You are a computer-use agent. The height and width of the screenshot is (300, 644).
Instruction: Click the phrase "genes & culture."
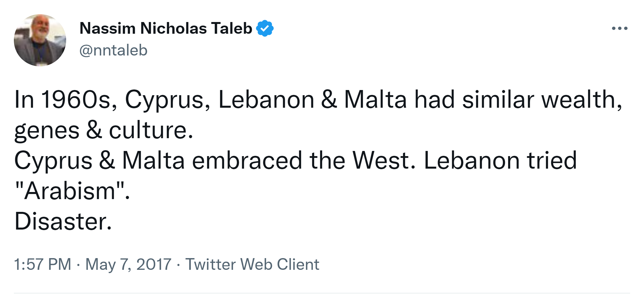(103, 130)
